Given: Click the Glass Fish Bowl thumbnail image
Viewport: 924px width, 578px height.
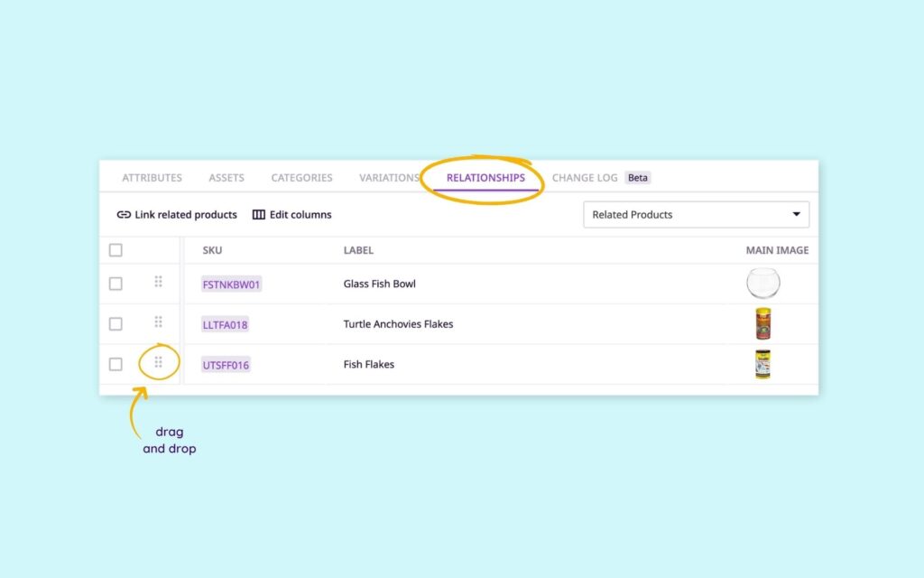Looking at the screenshot, I should (x=762, y=284).
